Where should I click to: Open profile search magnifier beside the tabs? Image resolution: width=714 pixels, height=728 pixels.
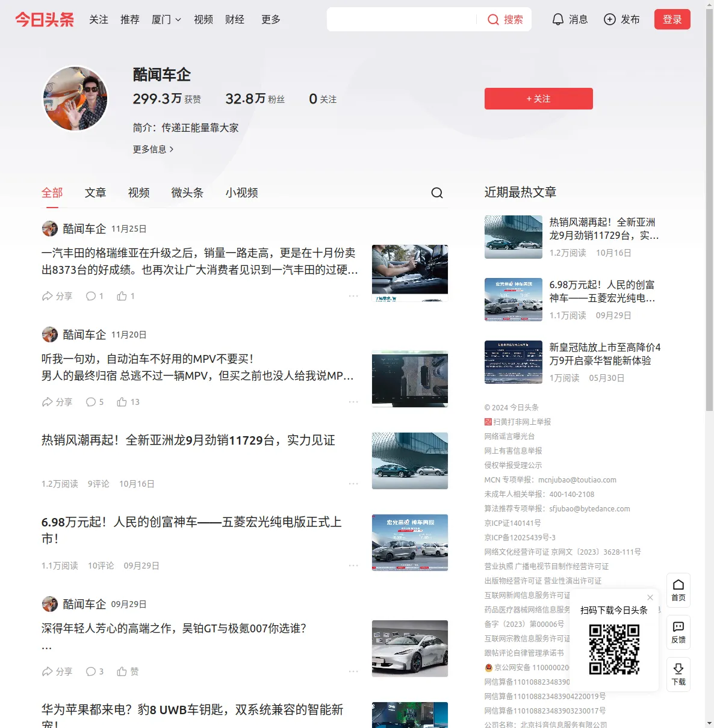pyautogui.click(x=437, y=193)
